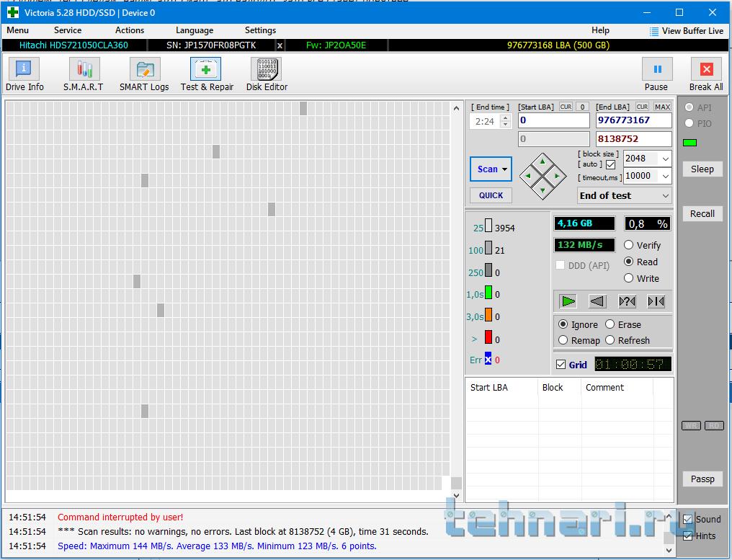
Task: Open SMART Logs
Action: pyautogui.click(x=144, y=74)
